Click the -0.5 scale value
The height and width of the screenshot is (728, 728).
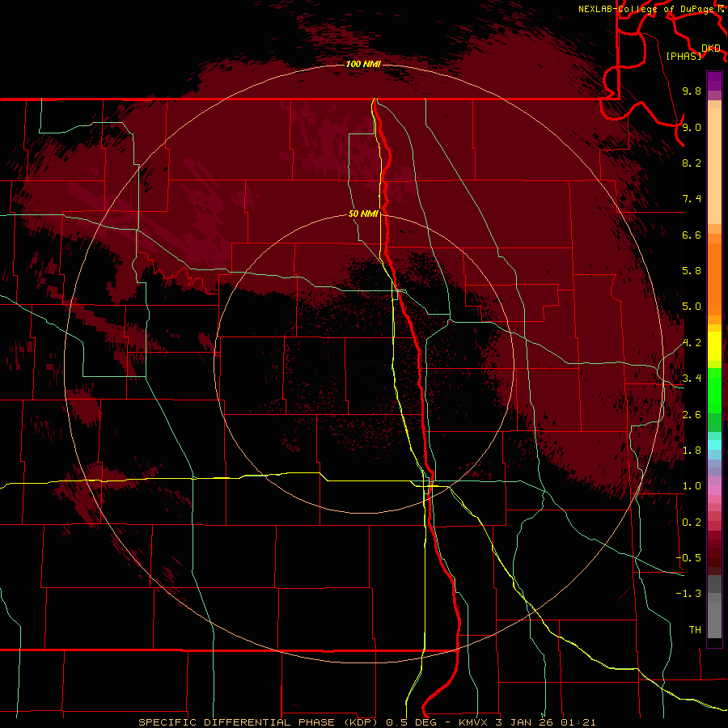(x=688, y=558)
